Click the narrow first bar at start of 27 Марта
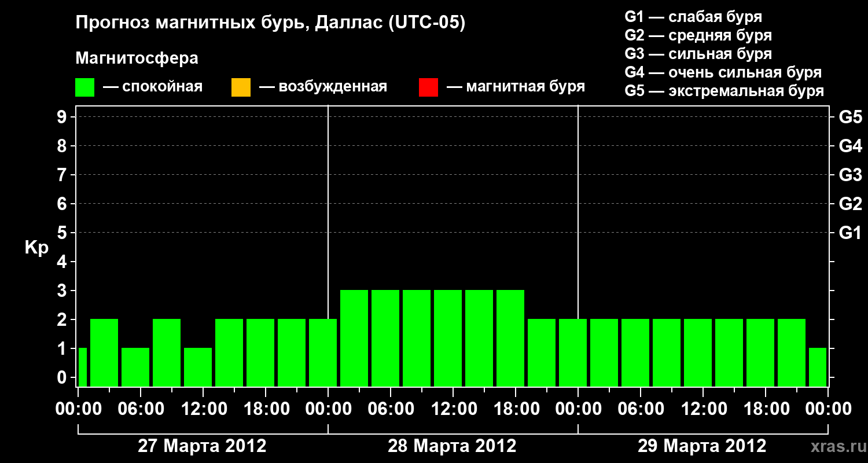This screenshot has width=868, height=463. 82,367
